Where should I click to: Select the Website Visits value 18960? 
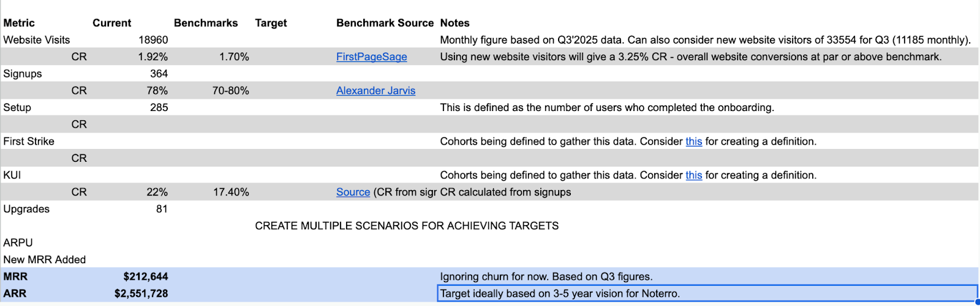[153, 40]
